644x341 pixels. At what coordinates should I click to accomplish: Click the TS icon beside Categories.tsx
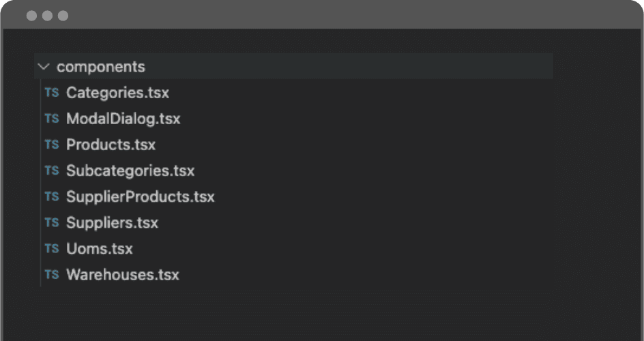click(52, 92)
